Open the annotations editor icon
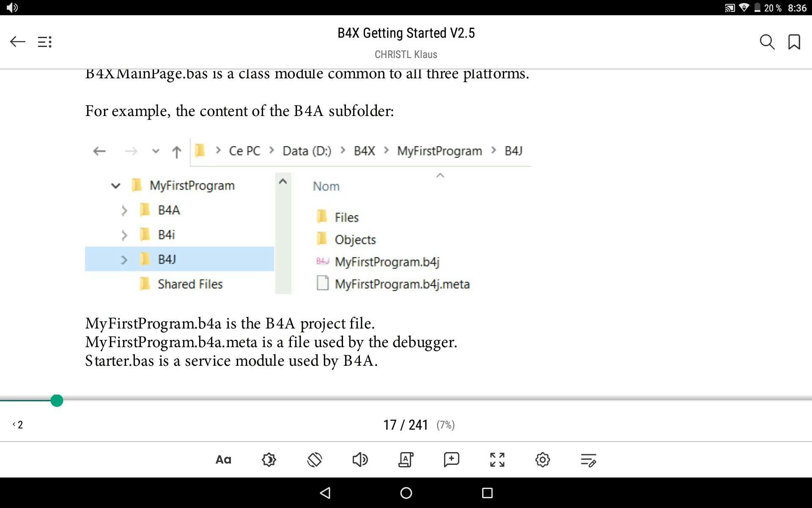Viewport: 812px width, 508px height. [x=589, y=460]
